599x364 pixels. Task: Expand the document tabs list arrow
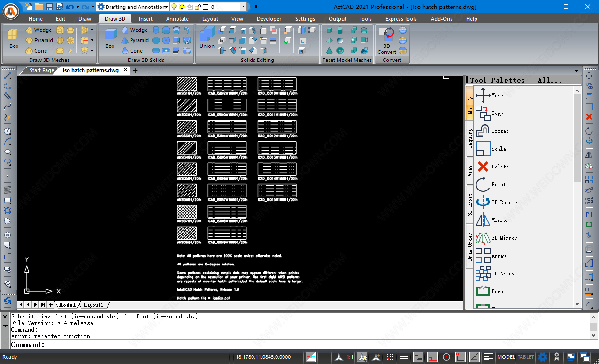coord(577,71)
